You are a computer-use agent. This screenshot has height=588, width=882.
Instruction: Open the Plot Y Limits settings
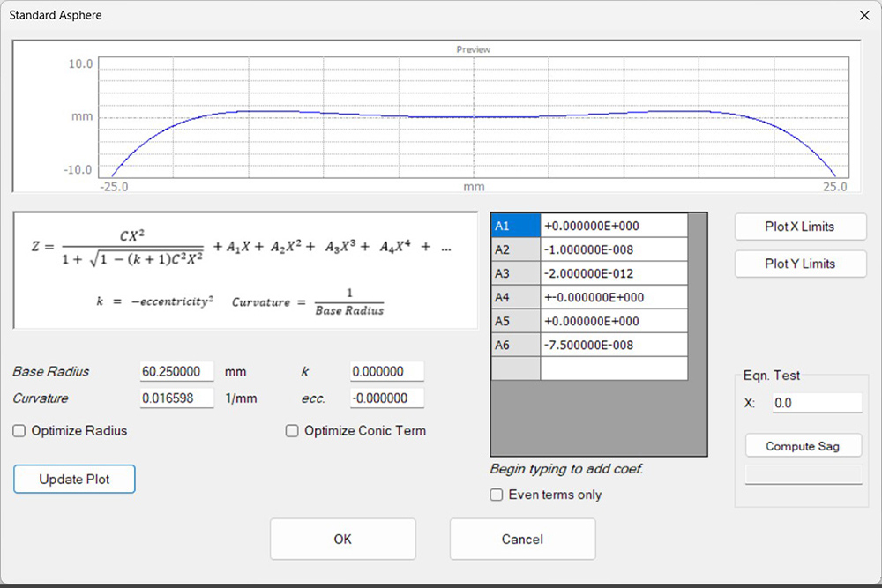tap(800, 264)
